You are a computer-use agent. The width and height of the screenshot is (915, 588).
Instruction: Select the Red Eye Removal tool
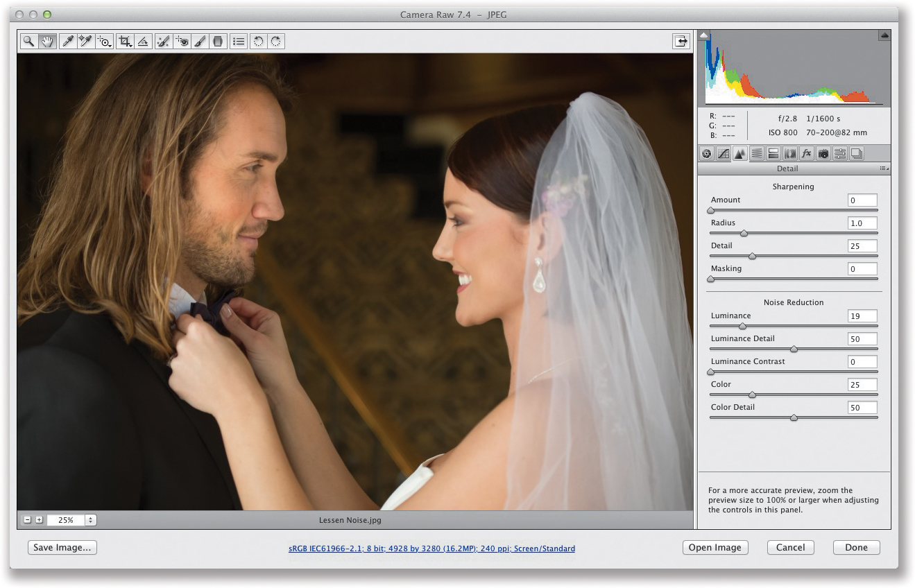point(182,42)
